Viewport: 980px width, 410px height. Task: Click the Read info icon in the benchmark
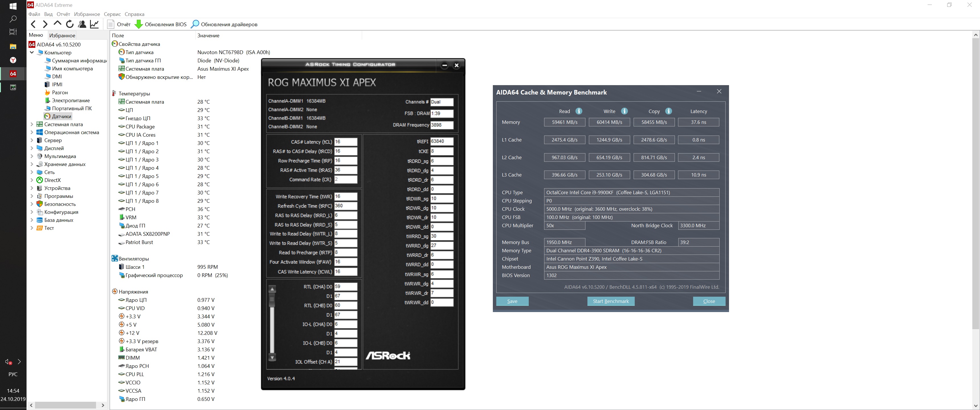(579, 111)
